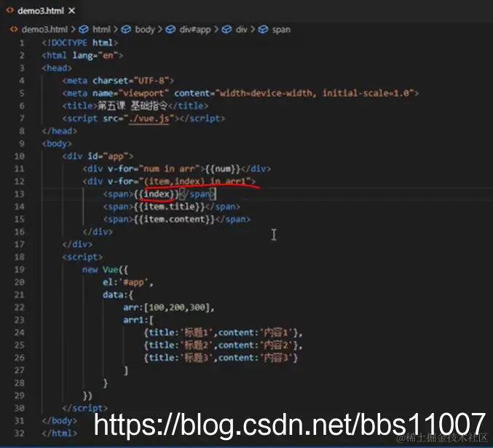This screenshot has height=448, width=493.
Task: Click line number 1 in the gutter
Action: coord(22,43)
